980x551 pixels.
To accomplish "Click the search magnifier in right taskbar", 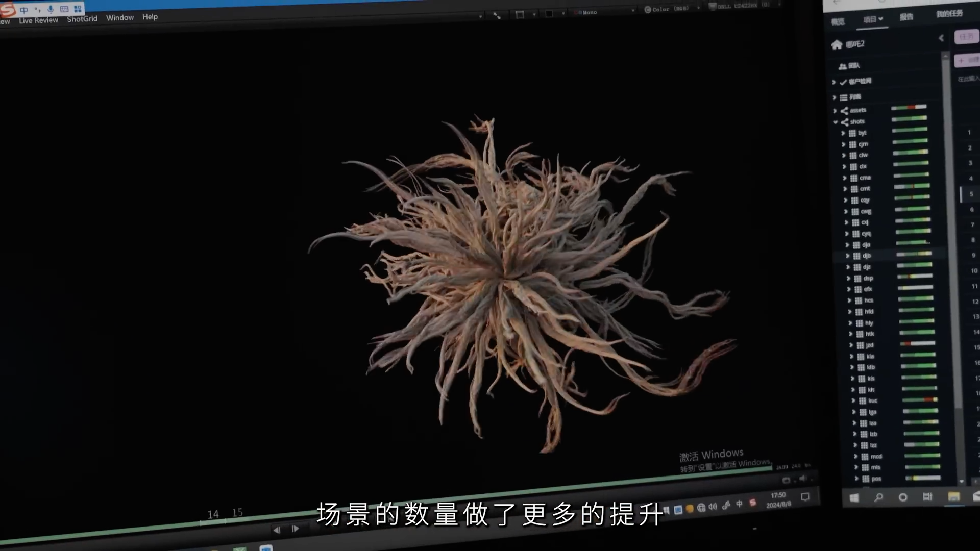I will pos(878,497).
